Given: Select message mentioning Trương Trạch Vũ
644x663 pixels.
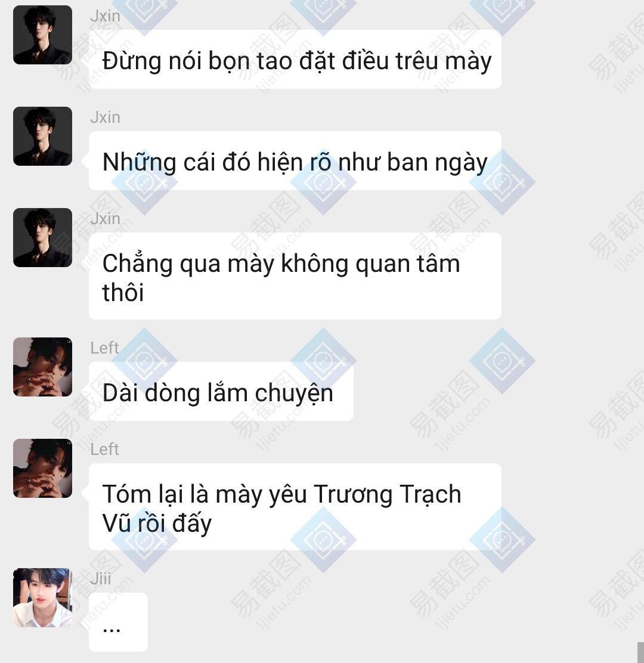Looking at the screenshot, I should (x=295, y=507).
